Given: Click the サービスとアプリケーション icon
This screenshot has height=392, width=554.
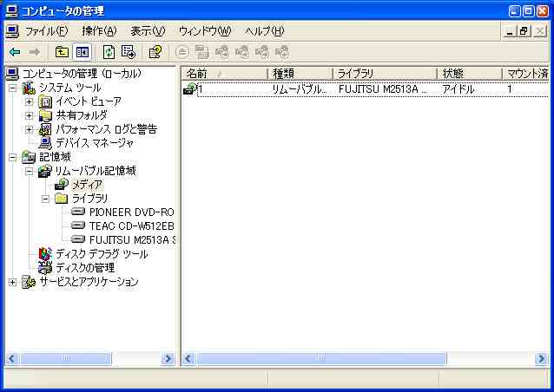Looking at the screenshot, I should click(29, 282).
